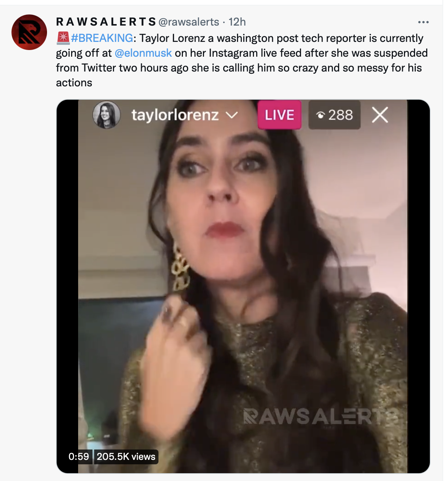Image resolution: width=448 pixels, height=481 pixels.
Task: Open the RawsAlerts profile avatar
Action: 29,32
